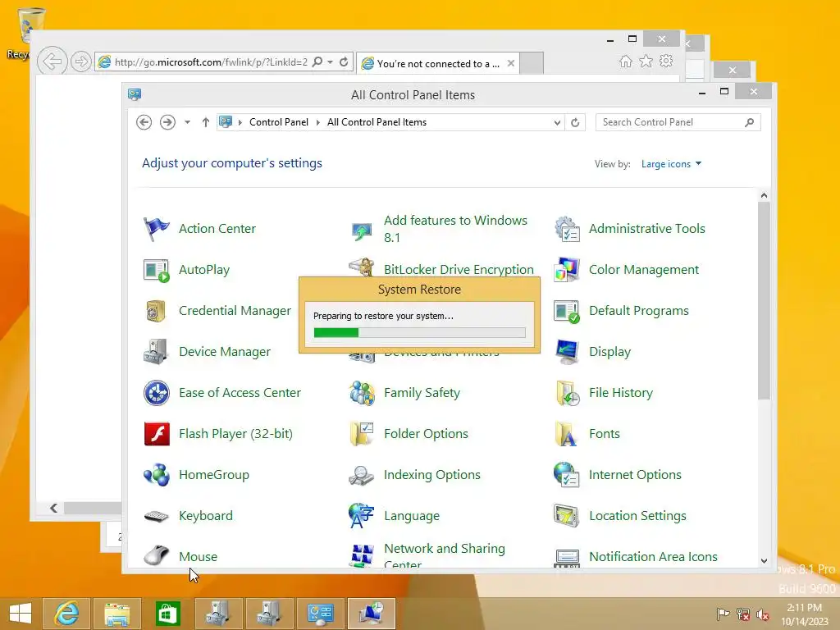The height and width of the screenshot is (630, 840).
Task: Open the Indexing Options icon
Action: [x=362, y=475]
